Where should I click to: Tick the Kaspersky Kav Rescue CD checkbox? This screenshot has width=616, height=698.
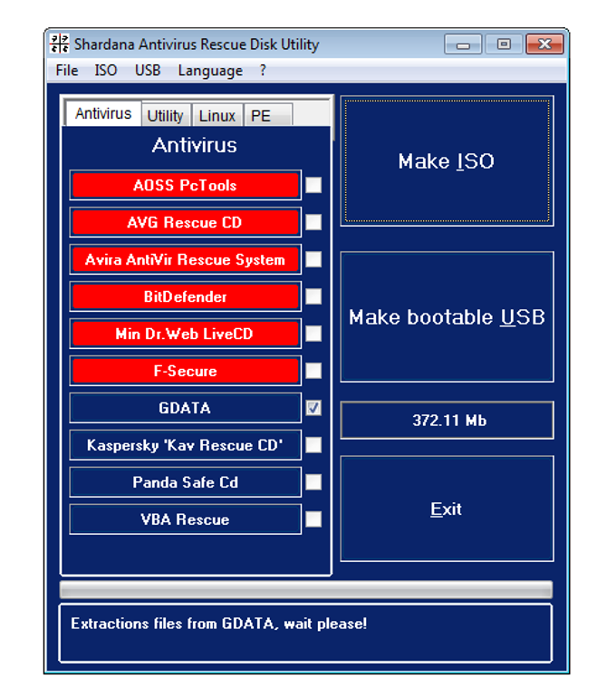pyautogui.click(x=313, y=445)
